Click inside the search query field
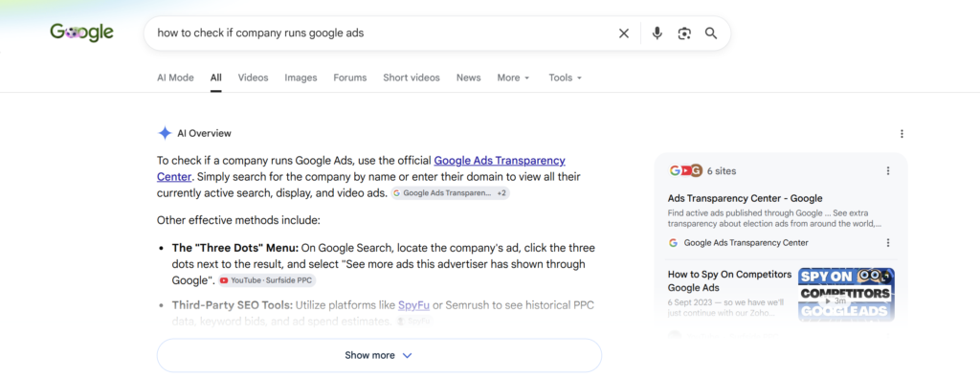This screenshot has width=980, height=378. [x=381, y=33]
